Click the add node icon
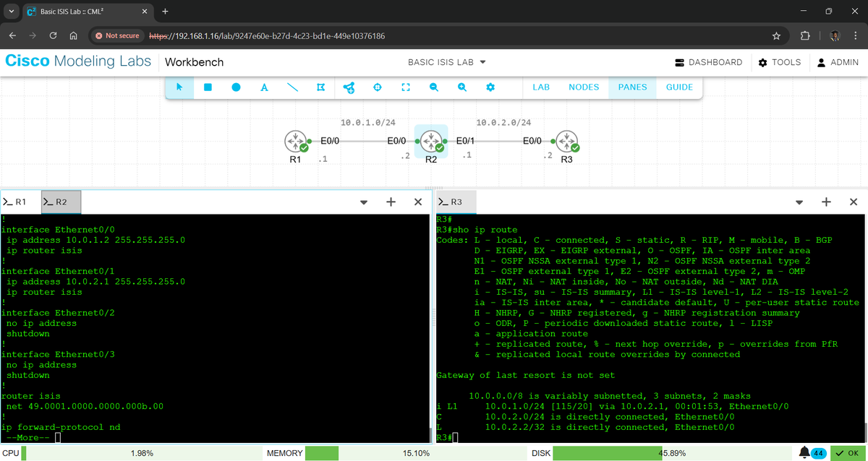868x461 pixels. 349,87
